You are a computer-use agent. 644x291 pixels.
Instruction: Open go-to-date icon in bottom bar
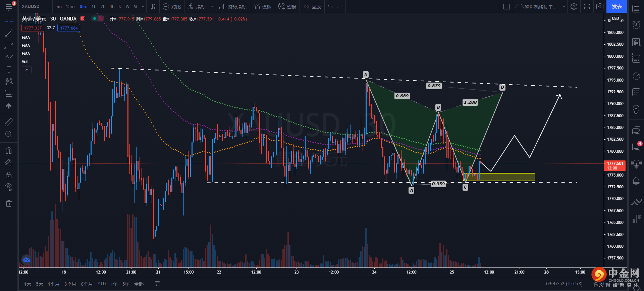click(157, 284)
